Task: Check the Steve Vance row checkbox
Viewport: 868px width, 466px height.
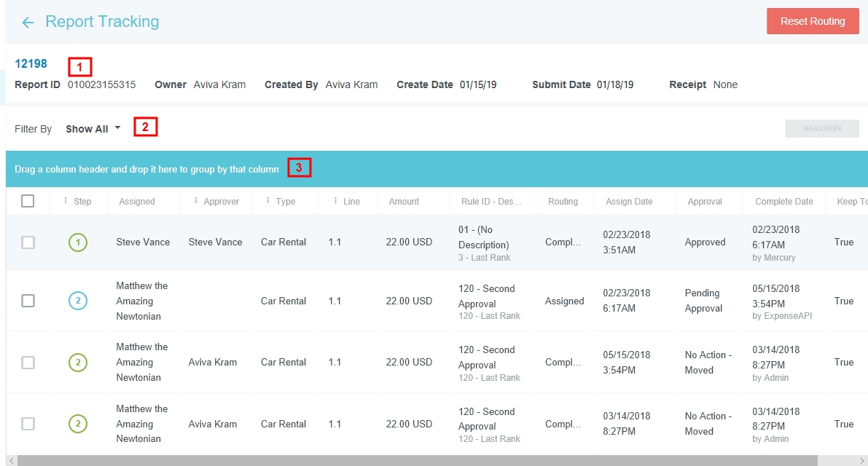Action: [x=28, y=242]
